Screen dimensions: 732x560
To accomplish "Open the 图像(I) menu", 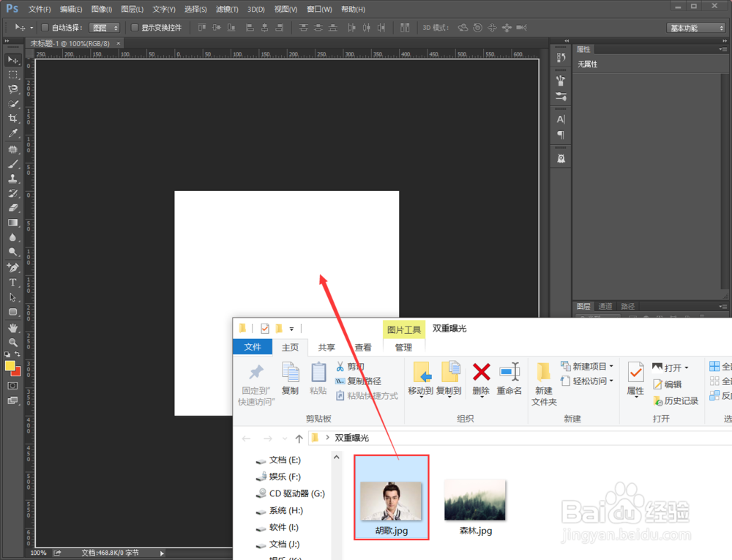I will point(101,10).
